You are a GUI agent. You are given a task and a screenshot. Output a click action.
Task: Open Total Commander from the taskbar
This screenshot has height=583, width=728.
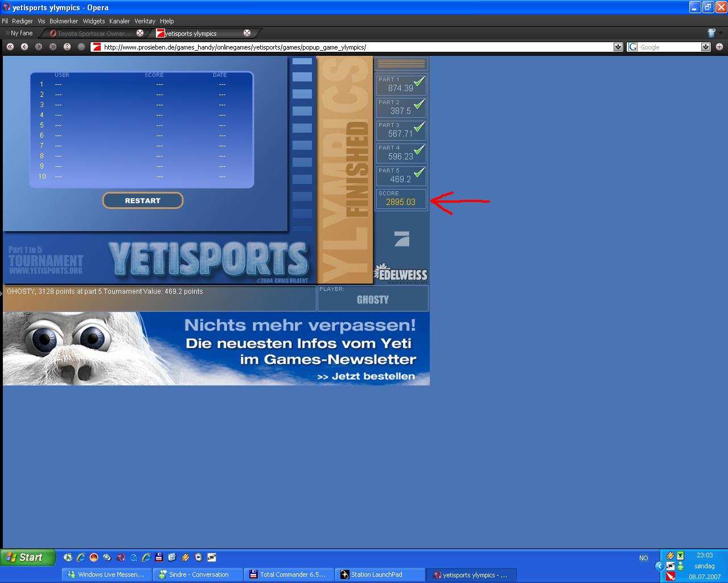[x=289, y=574]
